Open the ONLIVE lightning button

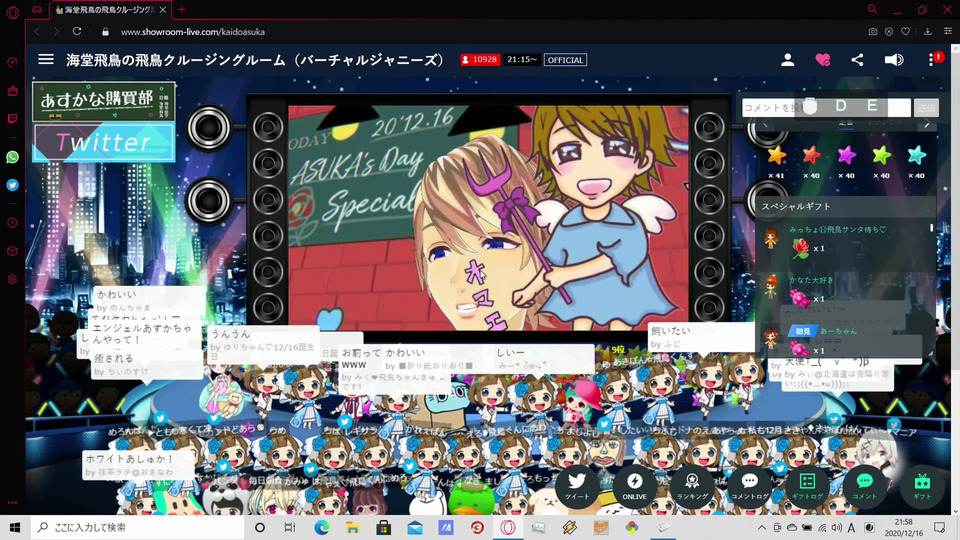click(634, 486)
